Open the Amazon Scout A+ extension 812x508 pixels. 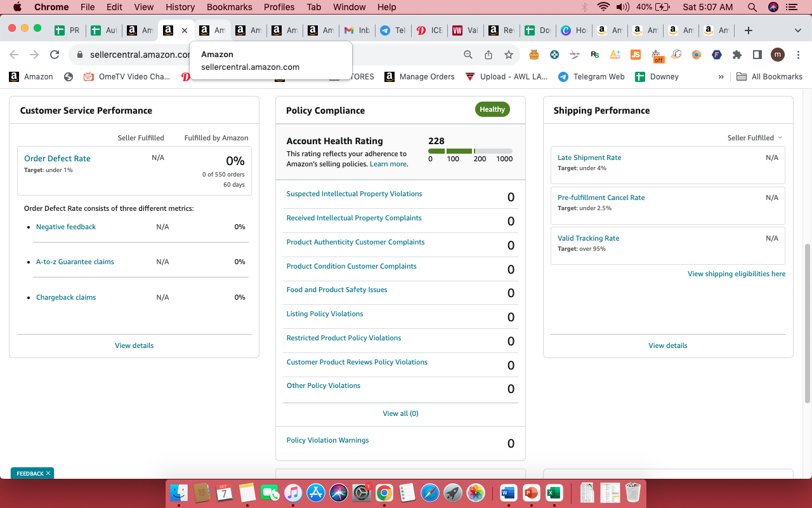point(615,55)
